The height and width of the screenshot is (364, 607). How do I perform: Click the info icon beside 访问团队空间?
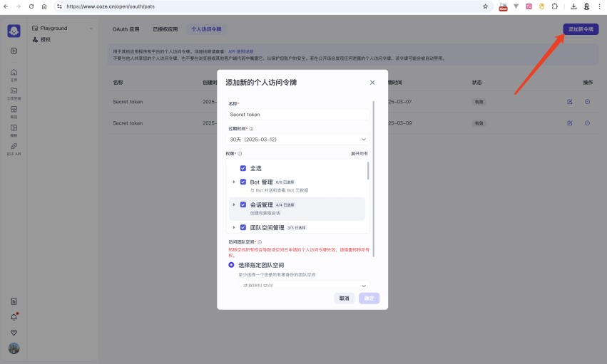click(x=260, y=242)
